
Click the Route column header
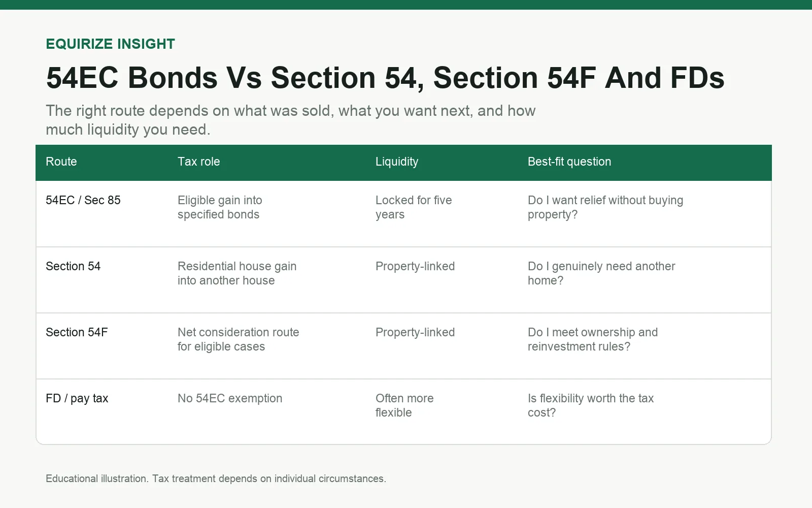click(61, 162)
